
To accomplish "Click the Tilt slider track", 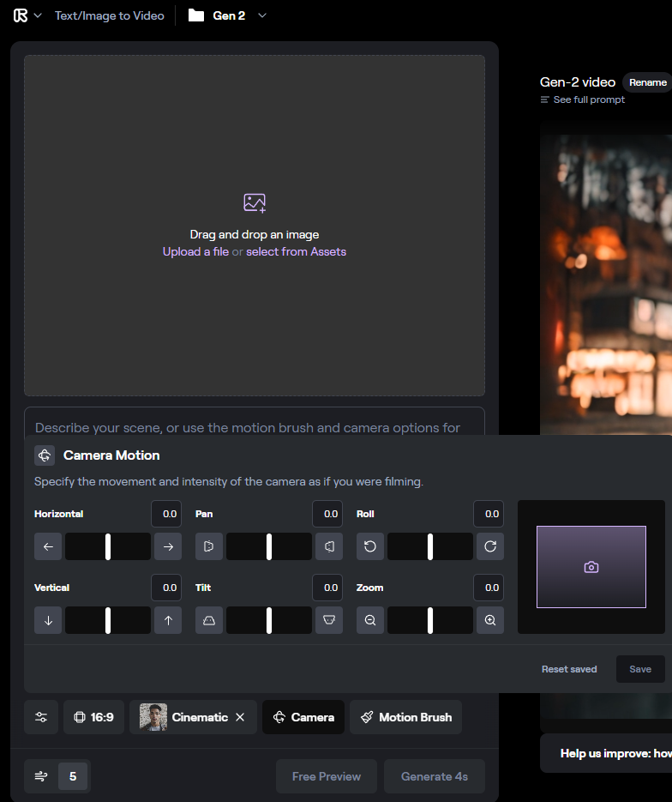I will pyautogui.click(x=269, y=620).
